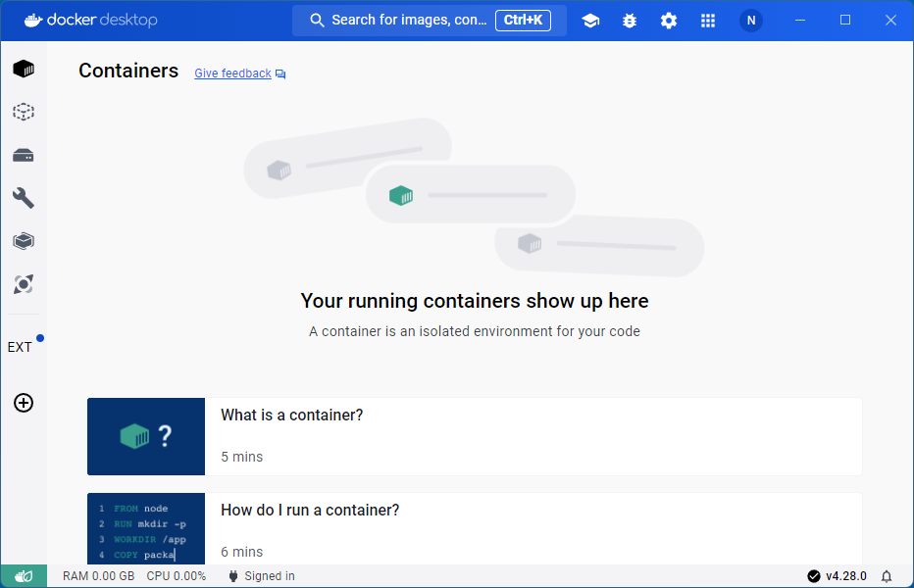The width and height of the screenshot is (914, 588).
Task: Select the Builds wrench icon in sidebar
Action: [23, 198]
